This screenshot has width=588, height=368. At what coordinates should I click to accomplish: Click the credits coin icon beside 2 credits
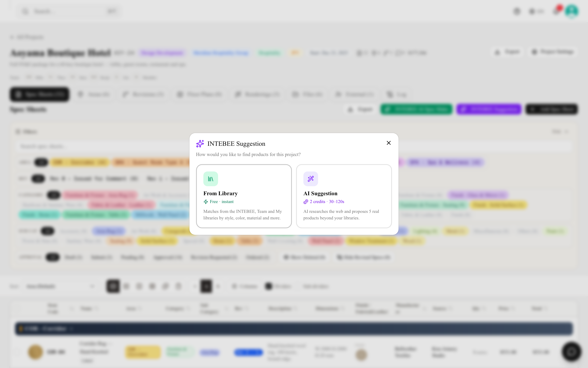point(306,202)
